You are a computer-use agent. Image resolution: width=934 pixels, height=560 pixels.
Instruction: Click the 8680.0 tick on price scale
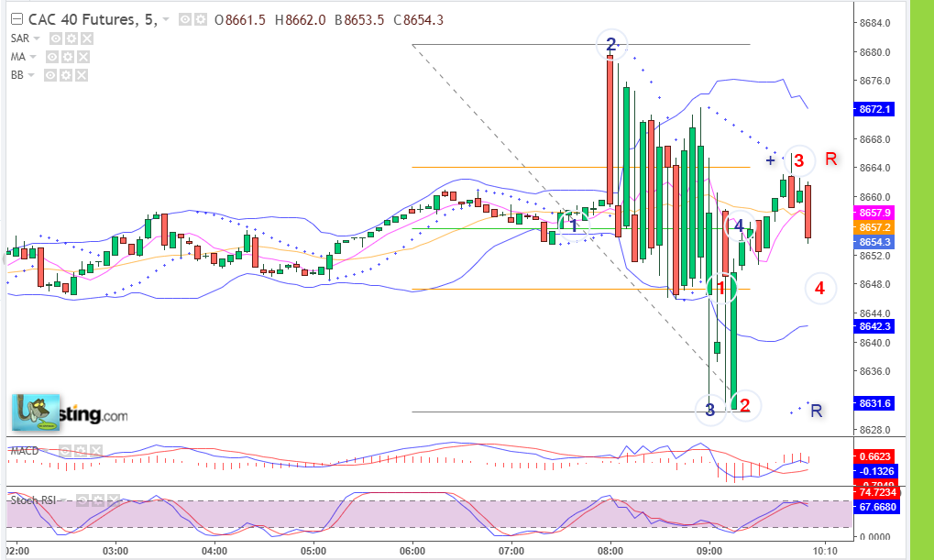[x=875, y=52]
